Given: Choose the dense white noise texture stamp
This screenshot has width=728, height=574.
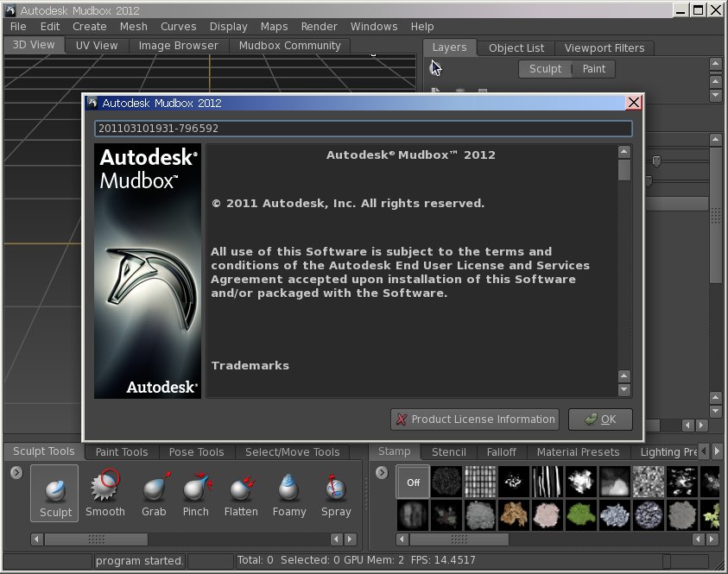Looking at the screenshot, I should pos(649,483).
